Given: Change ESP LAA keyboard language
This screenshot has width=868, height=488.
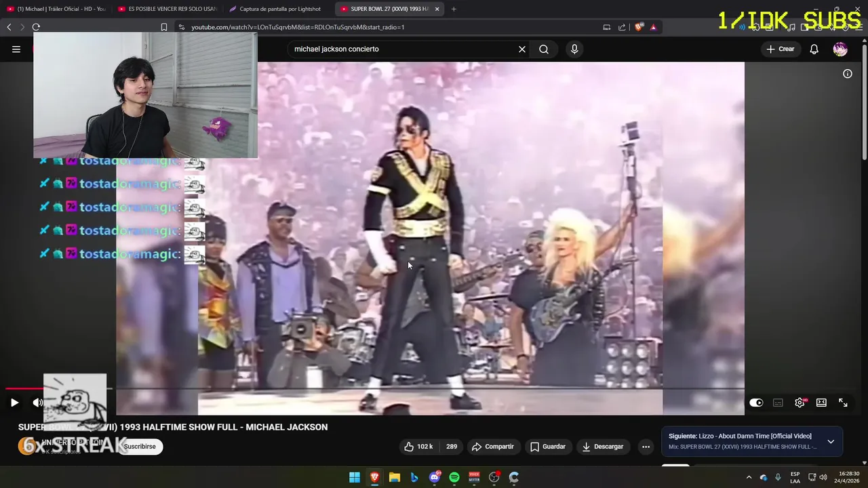Looking at the screenshot, I should tap(795, 477).
